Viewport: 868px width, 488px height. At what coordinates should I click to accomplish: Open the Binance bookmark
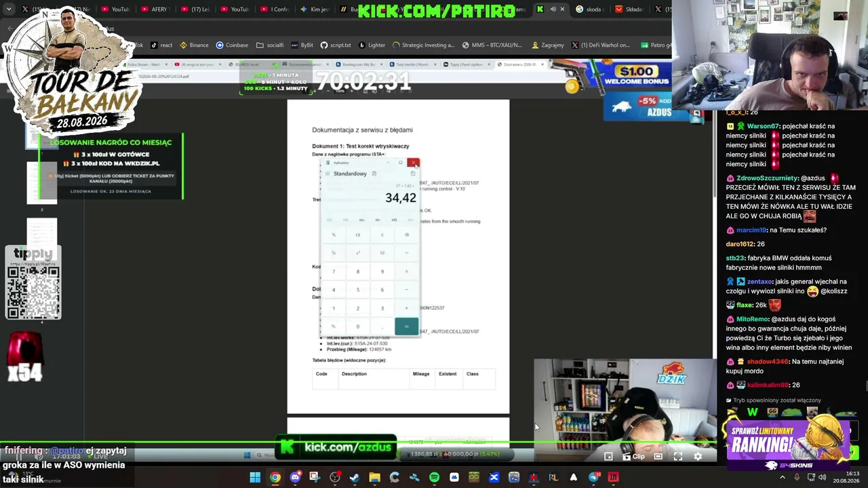(194, 45)
